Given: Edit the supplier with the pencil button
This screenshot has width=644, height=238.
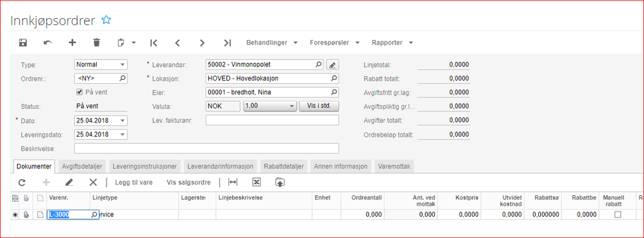Looking at the screenshot, I should coord(333,65).
